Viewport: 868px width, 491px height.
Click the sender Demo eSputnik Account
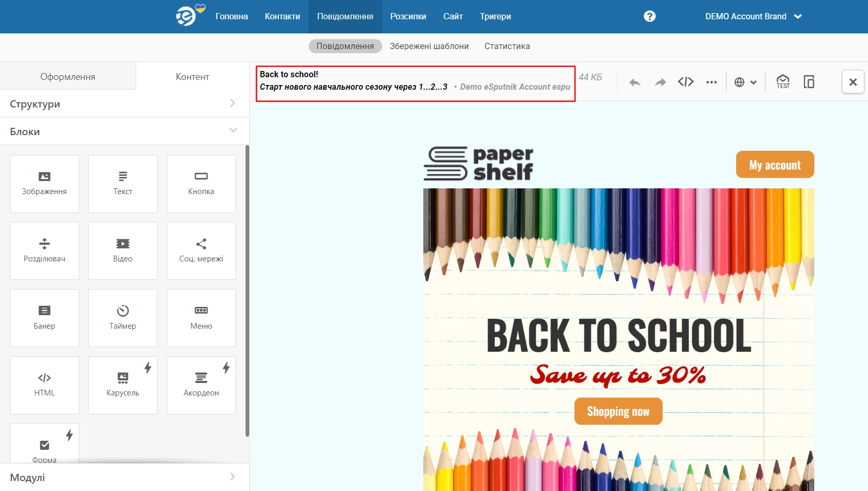[x=515, y=87]
